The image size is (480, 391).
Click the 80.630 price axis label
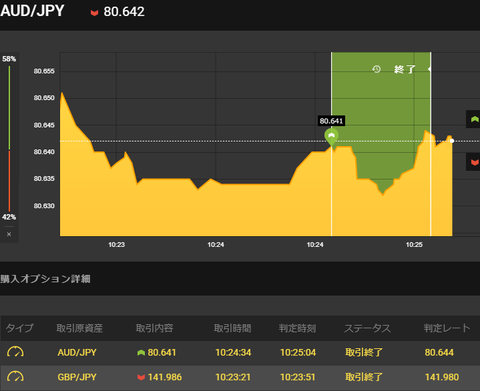(44, 206)
